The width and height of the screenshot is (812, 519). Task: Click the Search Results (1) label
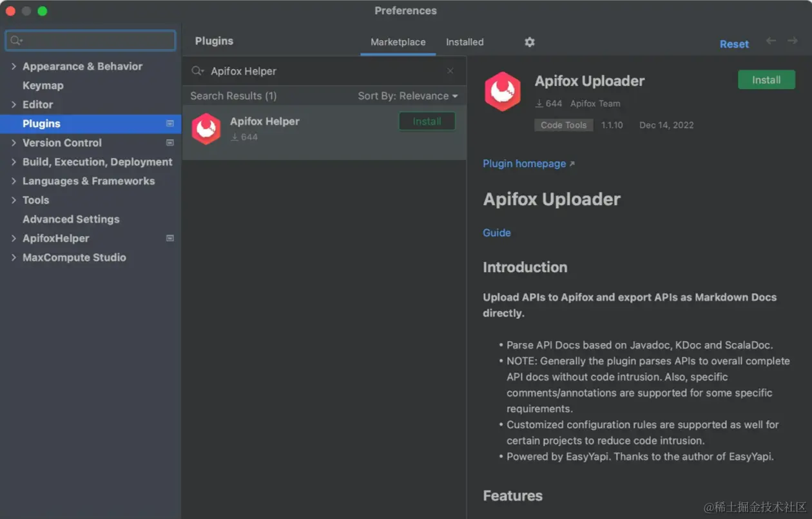pos(233,96)
